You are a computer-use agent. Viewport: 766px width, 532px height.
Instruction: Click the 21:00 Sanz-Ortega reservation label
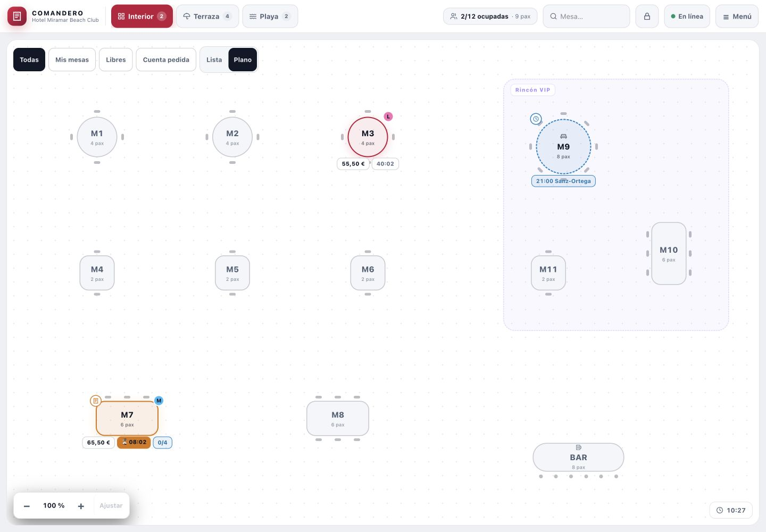point(563,181)
